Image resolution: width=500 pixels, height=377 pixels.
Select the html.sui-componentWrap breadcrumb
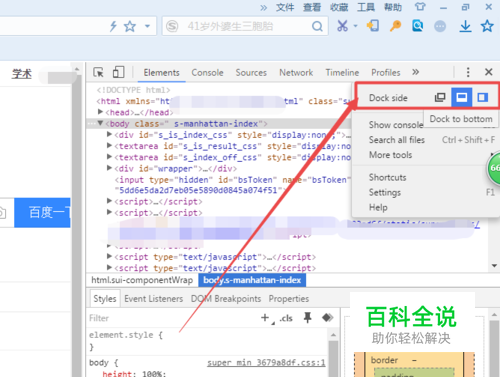click(142, 280)
